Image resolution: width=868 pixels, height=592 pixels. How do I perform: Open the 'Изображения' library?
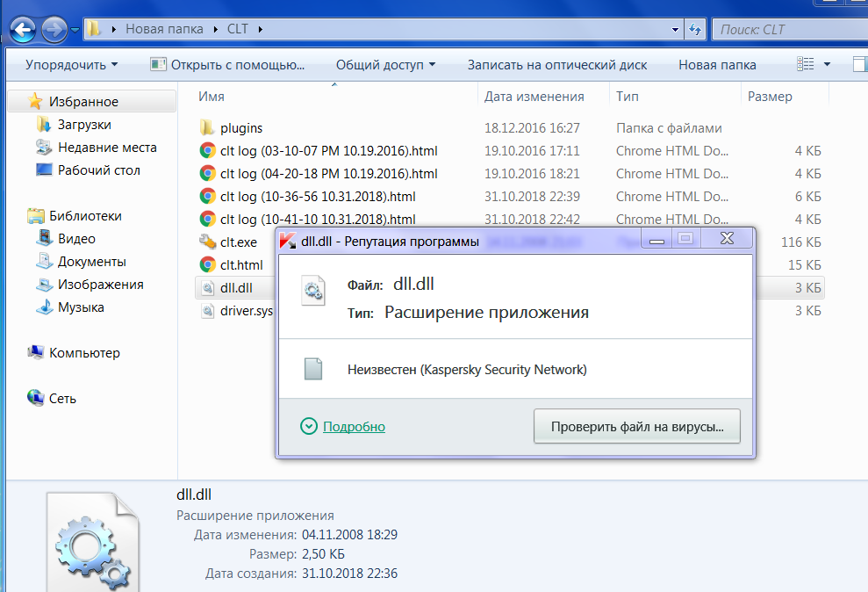[x=101, y=284]
